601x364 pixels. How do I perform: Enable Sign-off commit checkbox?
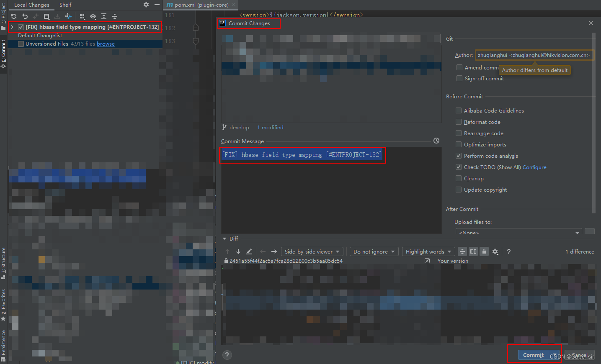(459, 78)
